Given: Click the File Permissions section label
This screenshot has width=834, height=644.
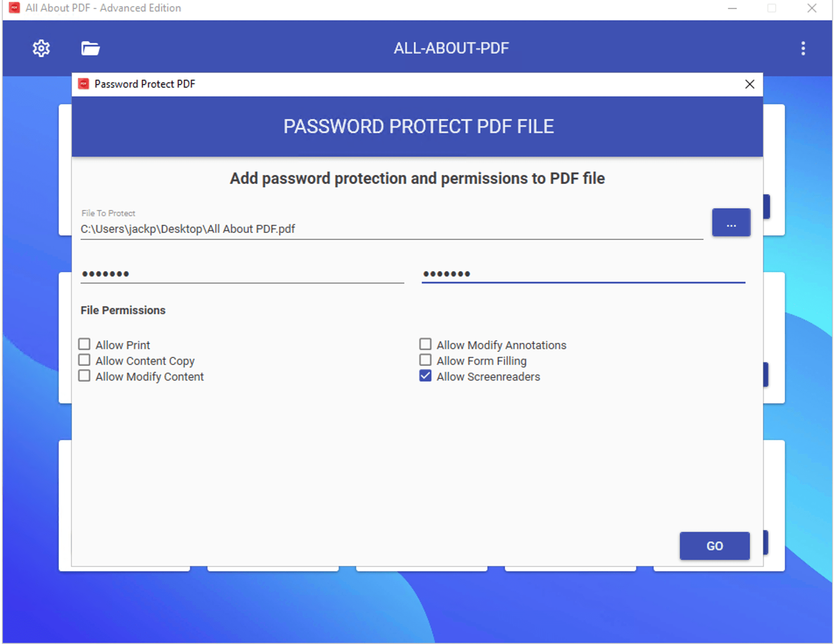Looking at the screenshot, I should 123,310.
